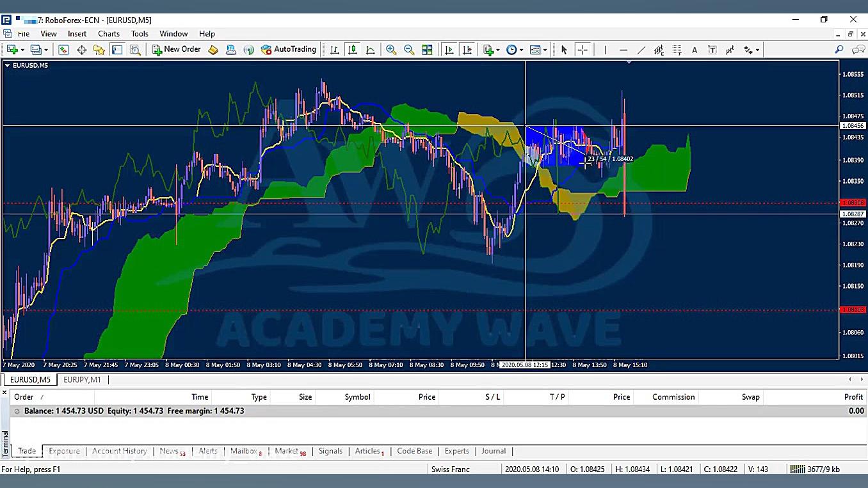Click the New Order button
This screenshot has height=488, width=868.
pos(176,49)
